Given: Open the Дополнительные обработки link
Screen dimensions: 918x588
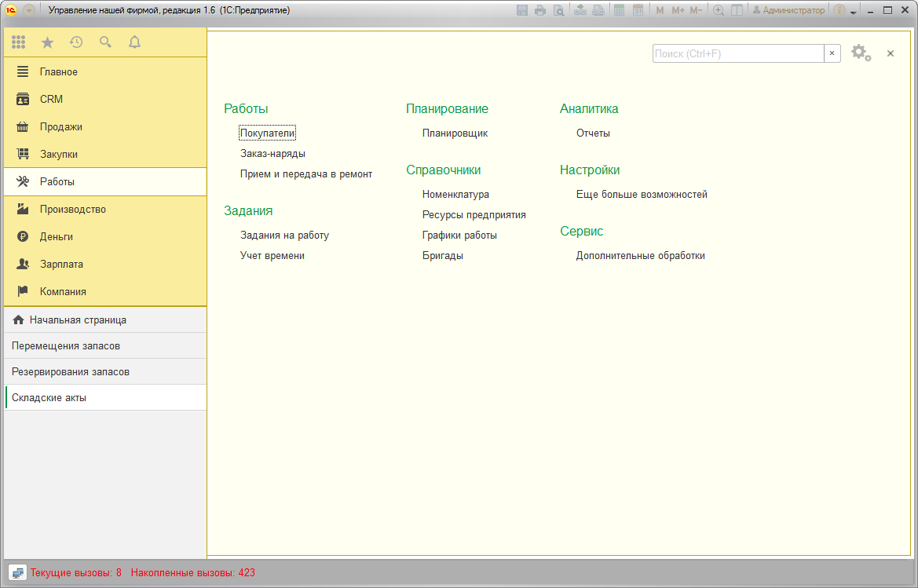Looking at the screenshot, I should pyautogui.click(x=641, y=256).
